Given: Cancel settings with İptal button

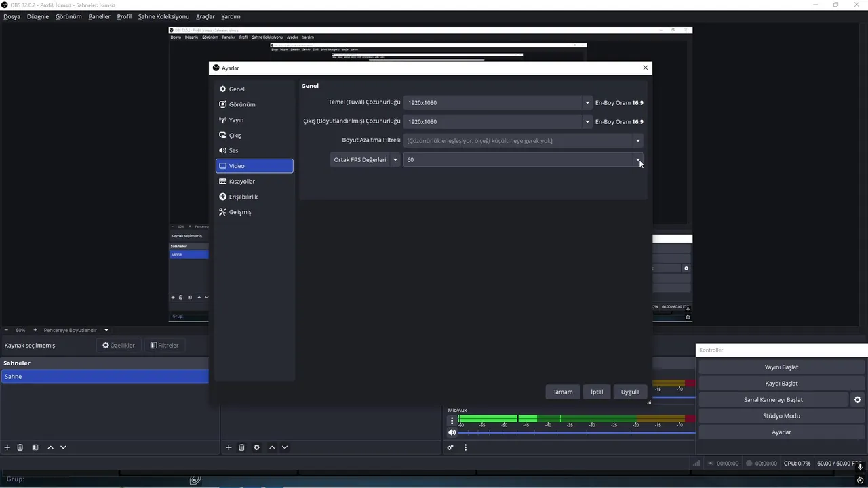Looking at the screenshot, I should (597, 392).
